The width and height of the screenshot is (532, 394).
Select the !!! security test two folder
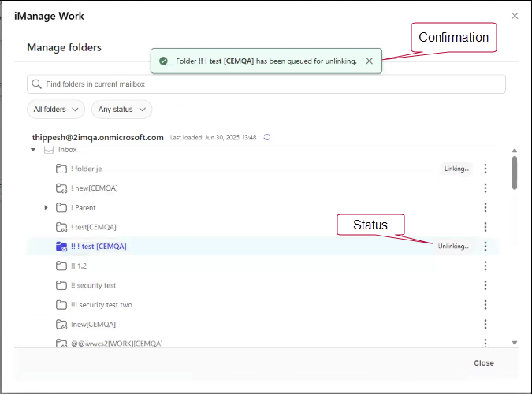[x=105, y=305]
